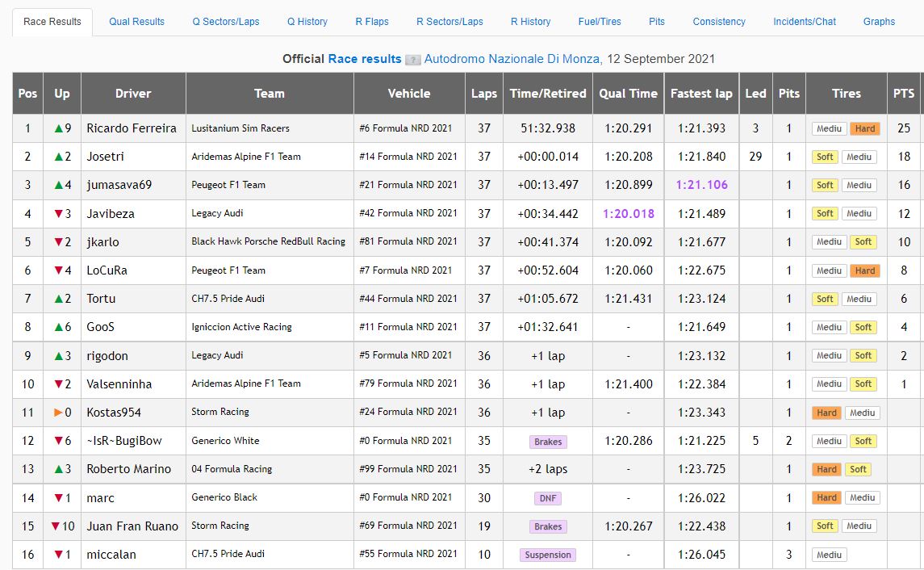Click team Black Hawk Porsche RedBull Racing

pos(268,241)
